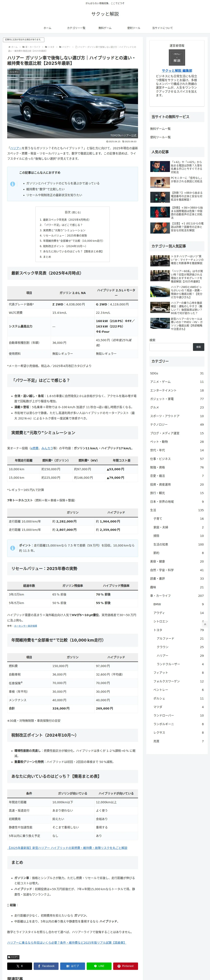Screen dimensions: 210x980
Task: Collapse the table of contents with 閉じる
Action: pyautogui.click(x=76, y=212)
